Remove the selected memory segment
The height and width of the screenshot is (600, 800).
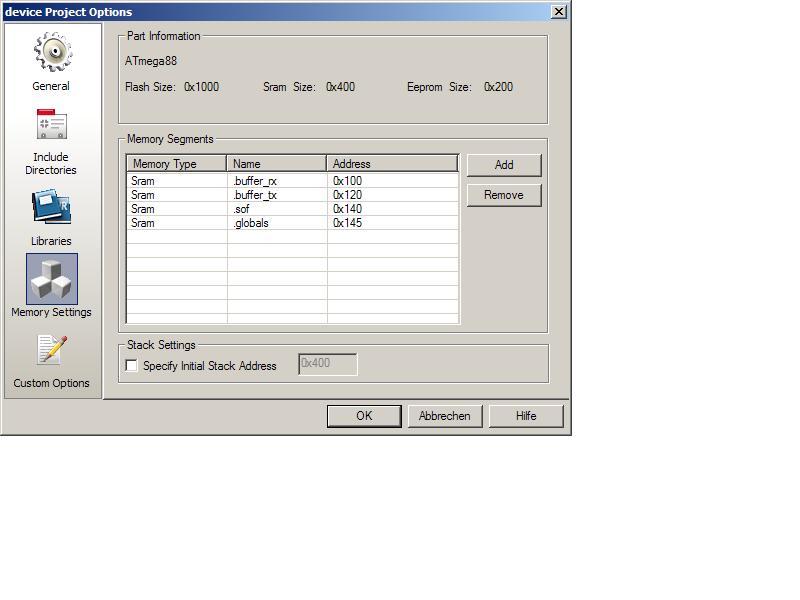pyautogui.click(x=504, y=195)
